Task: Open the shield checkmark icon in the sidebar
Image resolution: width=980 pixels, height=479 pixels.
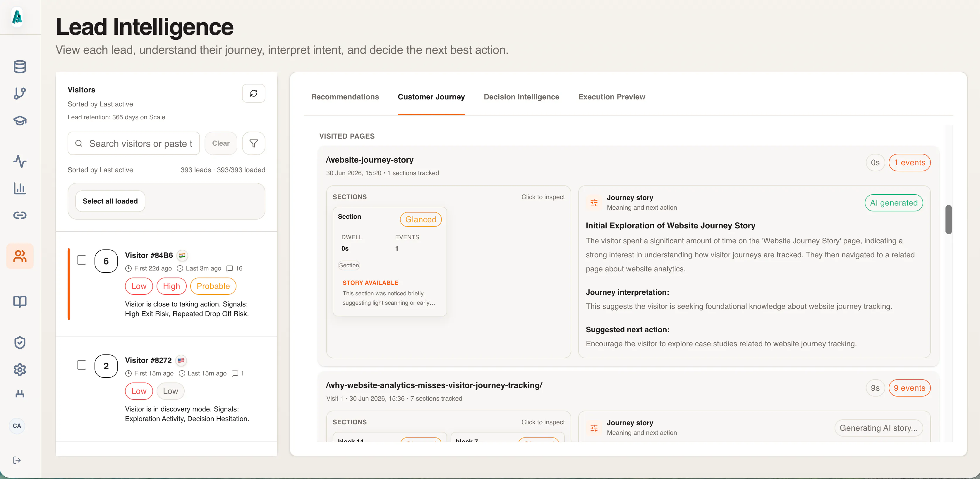Action: (x=20, y=342)
